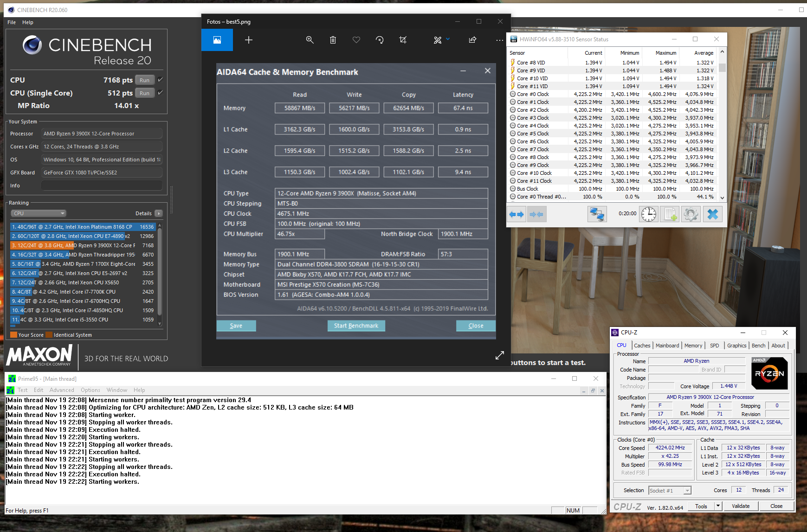Select the Xeon Platinum 8168 ranking row
This screenshot has height=532, width=807.
pos(83,227)
